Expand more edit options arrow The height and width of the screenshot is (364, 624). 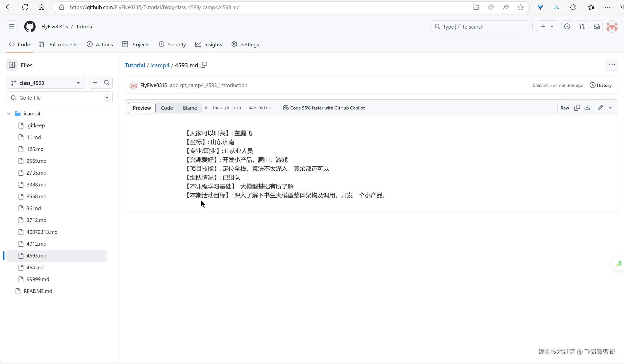click(610, 108)
